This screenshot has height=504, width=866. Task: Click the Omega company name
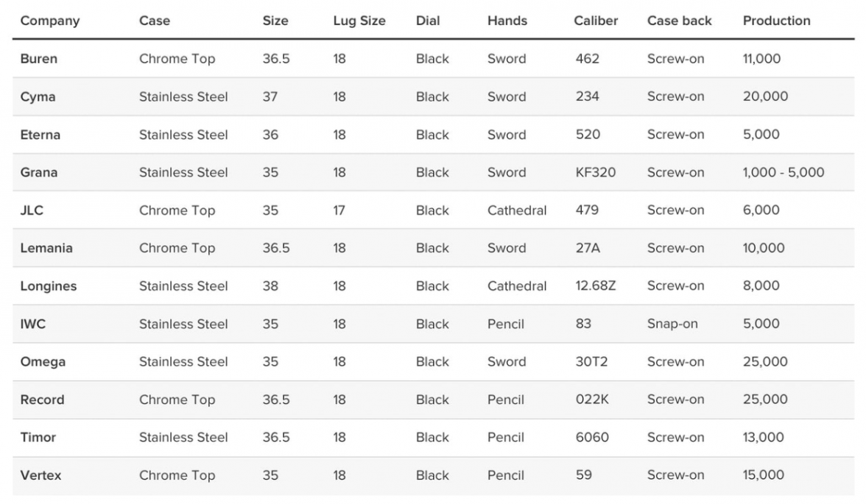tap(43, 362)
